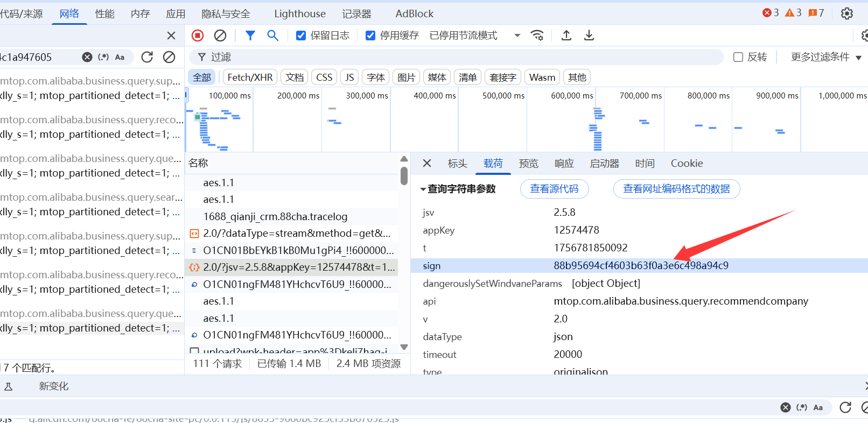Screen dimensions: 868x423
Task: Toggle regex in bottom drawer search
Action: tap(802, 407)
